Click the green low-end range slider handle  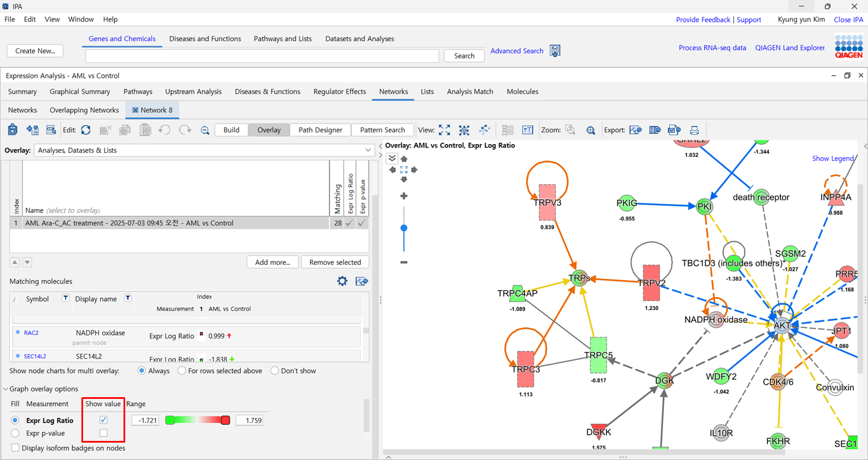click(x=170, y=420)
